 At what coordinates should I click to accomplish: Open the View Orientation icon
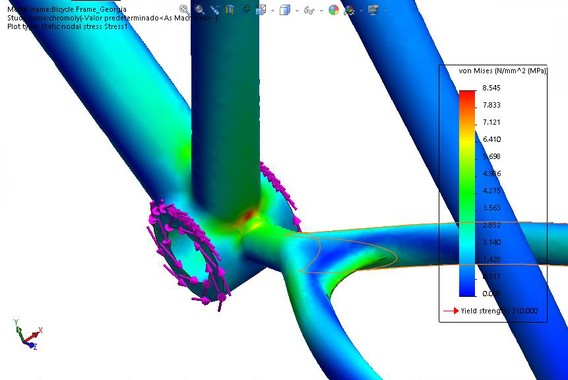coord(261,10)
